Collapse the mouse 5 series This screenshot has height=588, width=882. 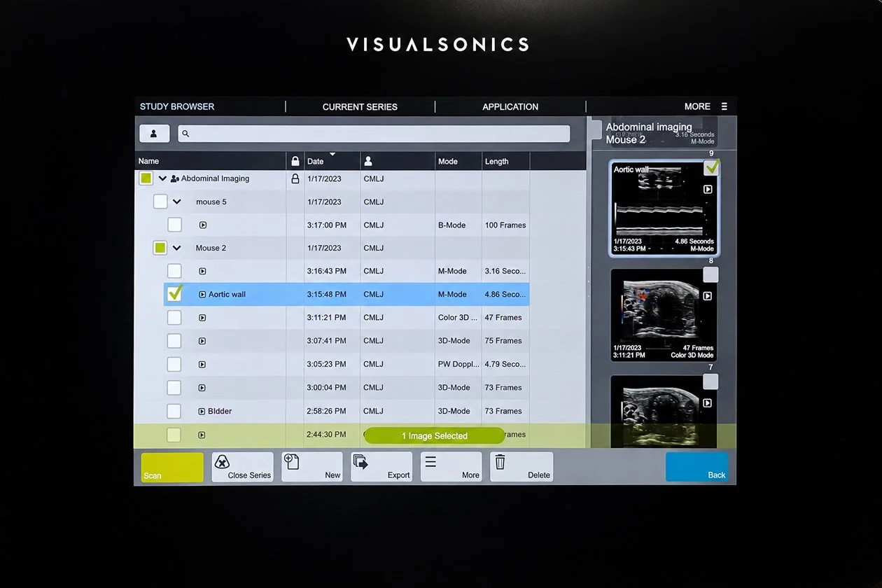(176, 202)
